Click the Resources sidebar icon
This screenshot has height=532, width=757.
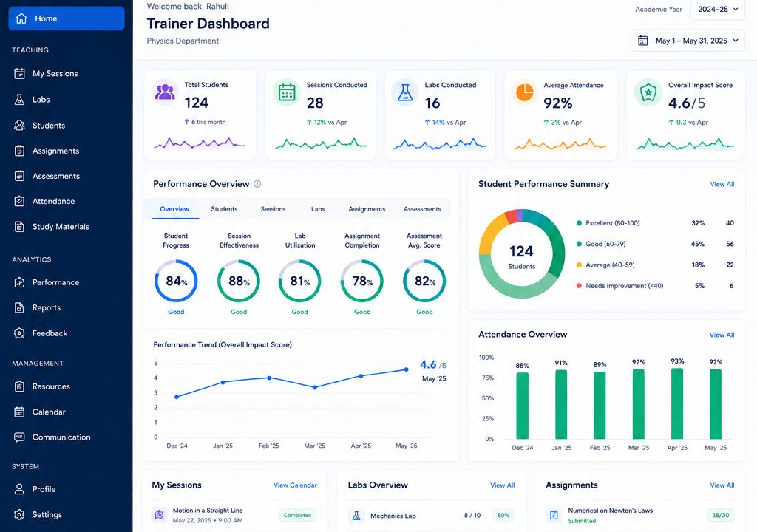pyautogui.click(x=19, y=386)
